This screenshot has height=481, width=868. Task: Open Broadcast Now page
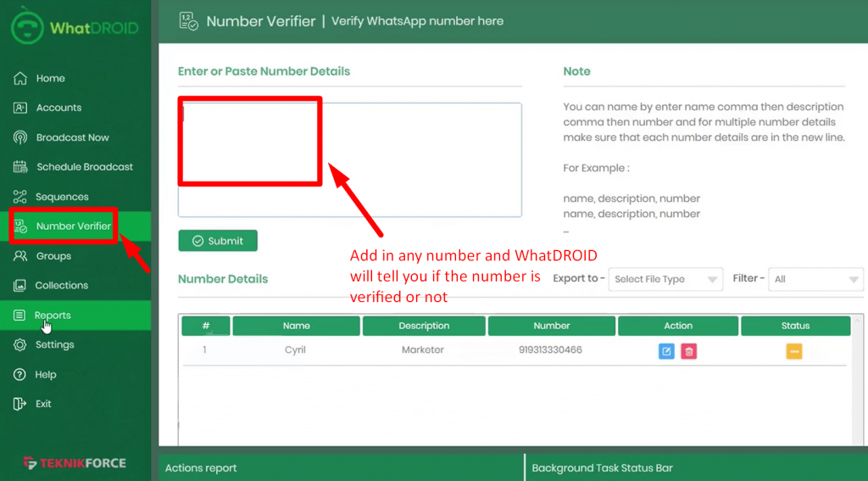click(x=73, y=138)
